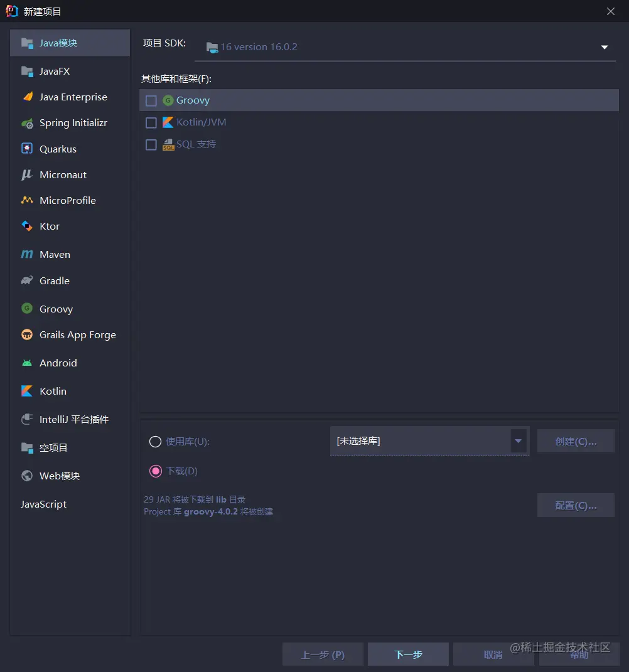This screenshot has height=672, width=629.
Task: Click the Micronaut mu icon
Action: tap(27, 174)
